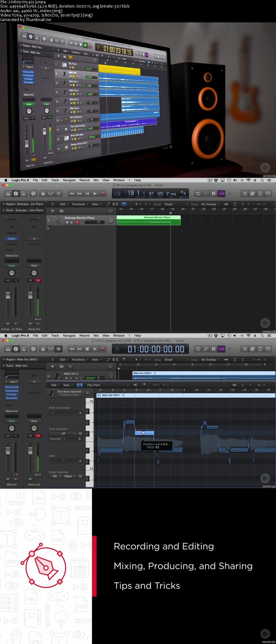Toggle the Inspector in the Male Vox window
This screenshot has width=276, height=644.
tap(16, 349)
